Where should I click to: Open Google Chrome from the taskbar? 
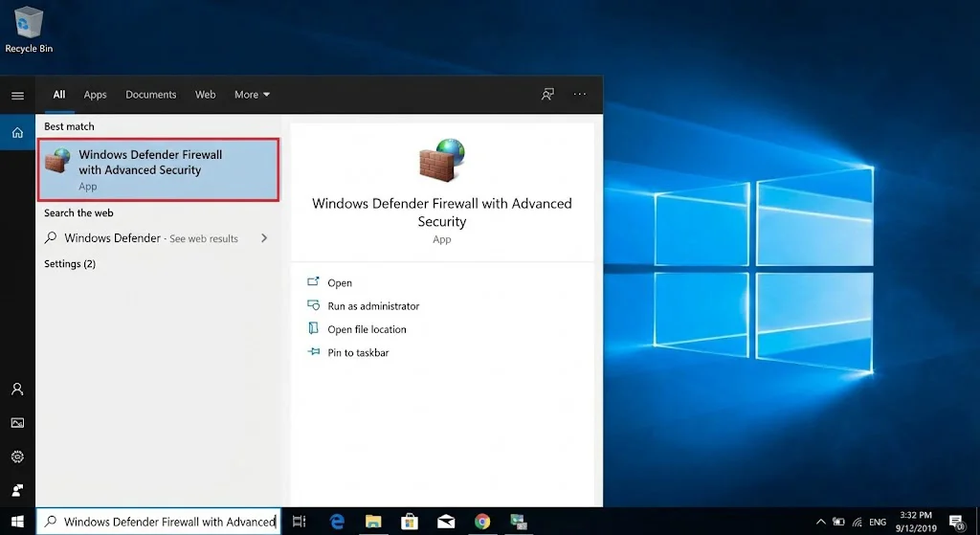click(x=482, y=522)
